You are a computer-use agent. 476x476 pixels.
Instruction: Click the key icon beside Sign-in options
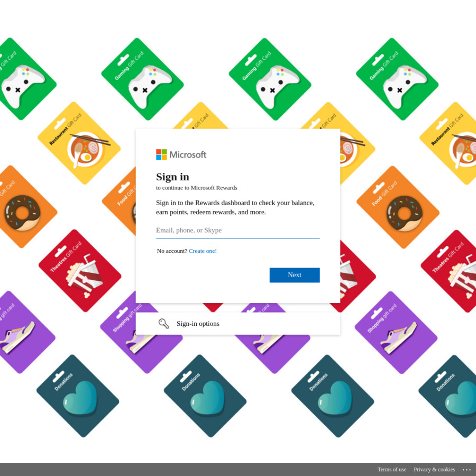point(163,324)
